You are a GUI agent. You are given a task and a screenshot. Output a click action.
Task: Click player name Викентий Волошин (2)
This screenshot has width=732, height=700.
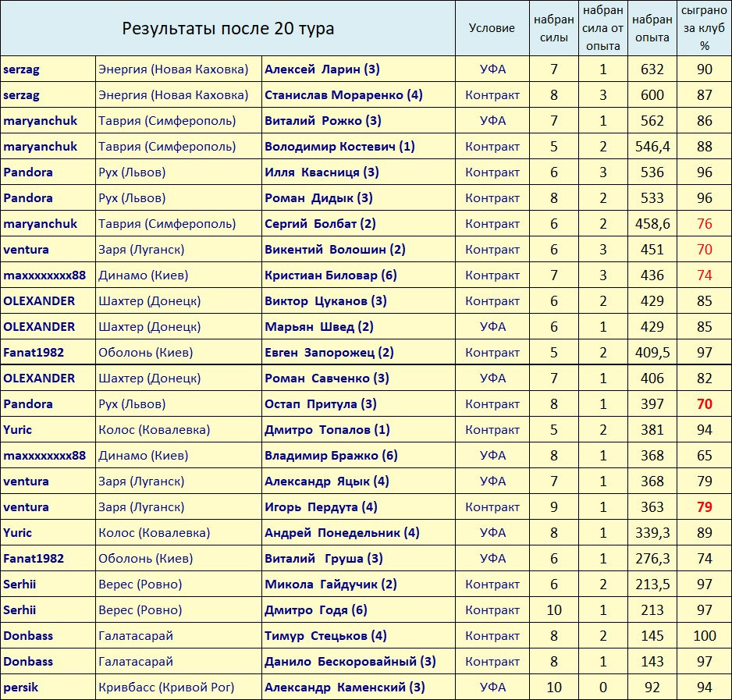pos(335,250)
